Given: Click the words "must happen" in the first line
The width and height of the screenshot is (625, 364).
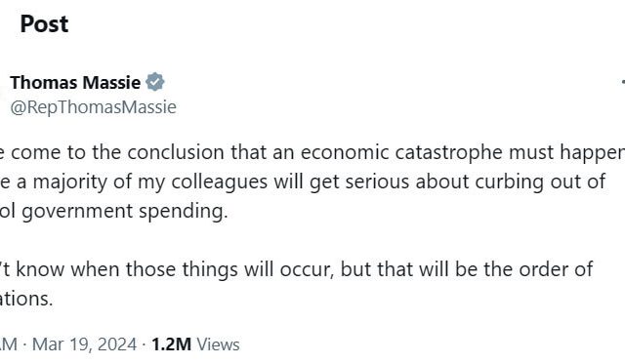Looking at the screenshot, I should (x=566, y=152).
